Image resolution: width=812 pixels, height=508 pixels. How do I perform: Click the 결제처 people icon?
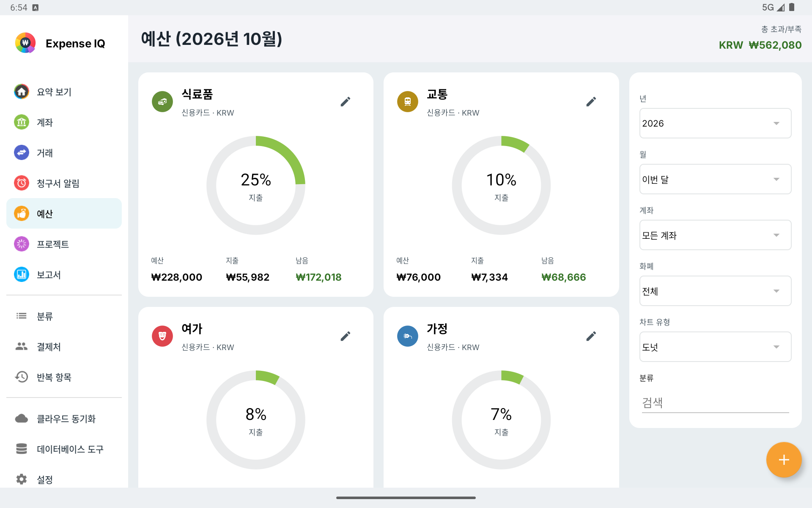coord(22,346)
